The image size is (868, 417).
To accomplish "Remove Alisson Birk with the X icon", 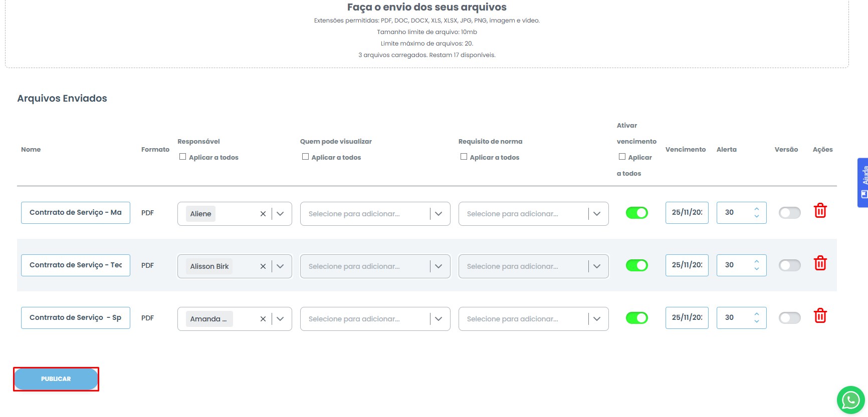I will click(263, 266).
